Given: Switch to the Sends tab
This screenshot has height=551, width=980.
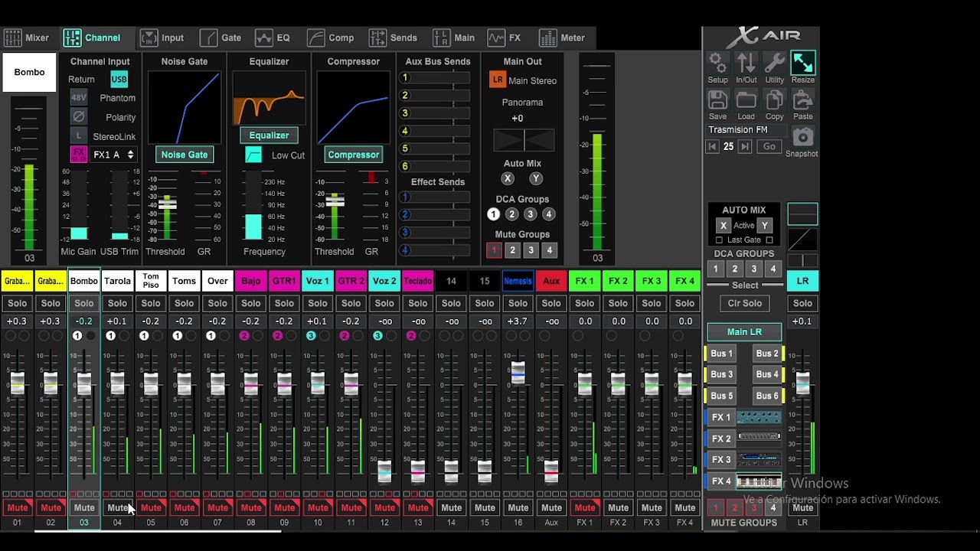Looking at the screenshot, I should pos(394,37).
